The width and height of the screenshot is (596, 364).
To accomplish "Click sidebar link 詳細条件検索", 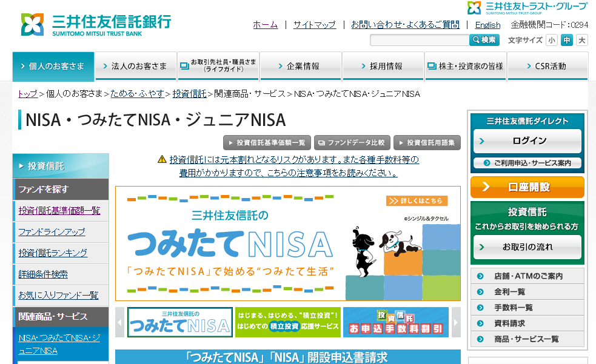I will (x=43, y=274).
